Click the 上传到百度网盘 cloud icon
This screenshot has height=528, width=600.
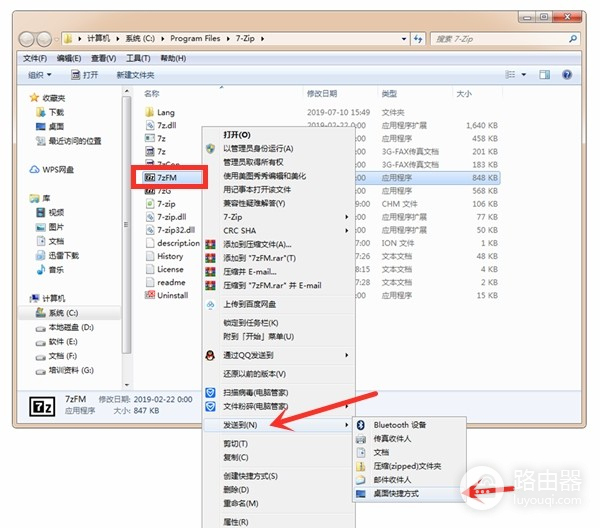[210, 305]
